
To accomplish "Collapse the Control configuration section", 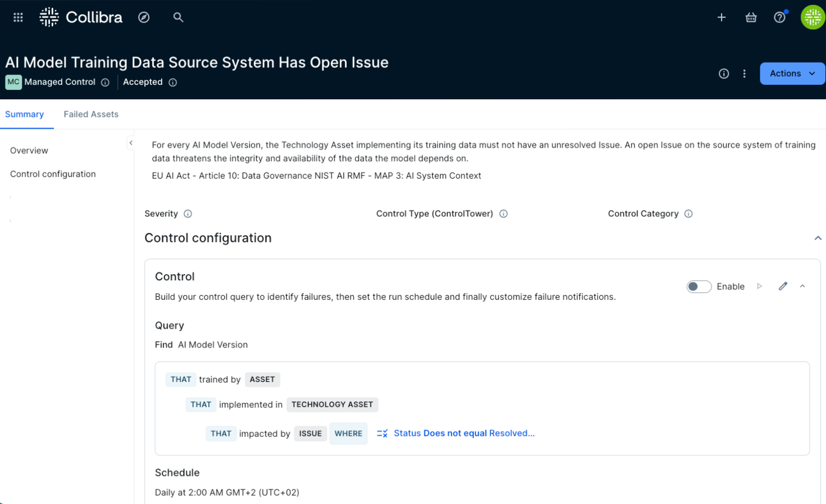I will tap(818, 238).
